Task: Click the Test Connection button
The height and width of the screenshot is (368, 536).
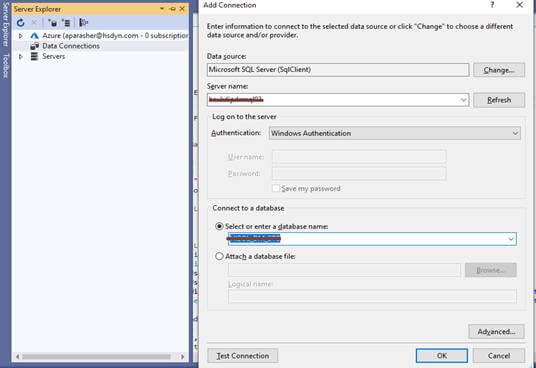Action: point(243,356)
